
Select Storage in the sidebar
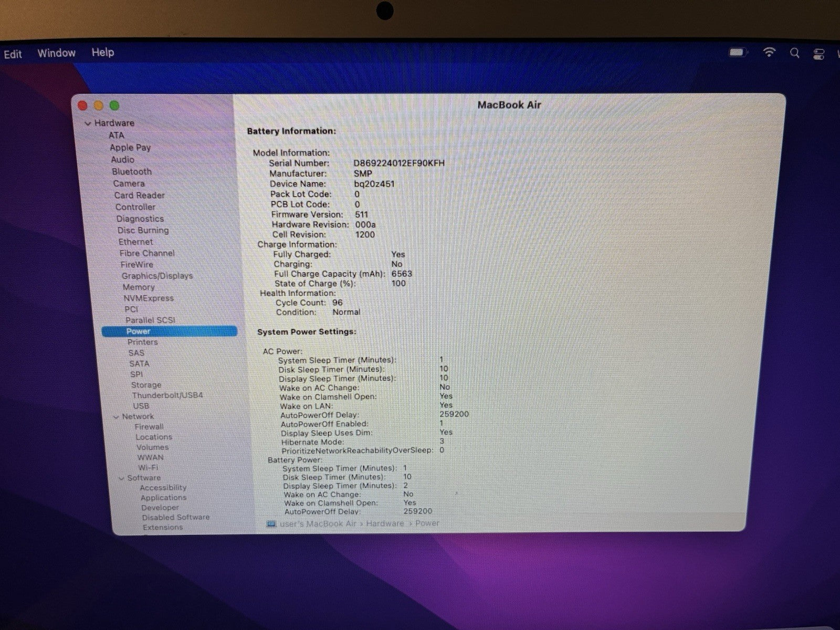point(146,385)
